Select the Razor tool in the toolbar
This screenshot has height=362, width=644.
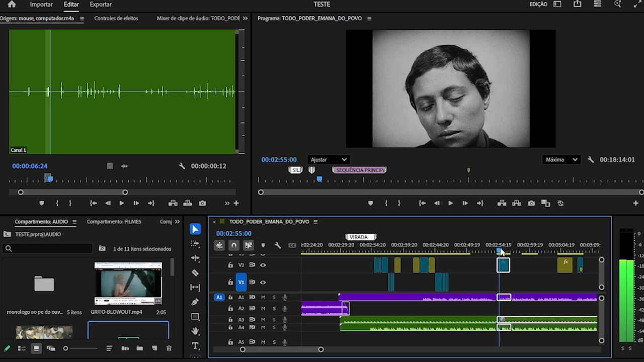(x=195, y=273)
